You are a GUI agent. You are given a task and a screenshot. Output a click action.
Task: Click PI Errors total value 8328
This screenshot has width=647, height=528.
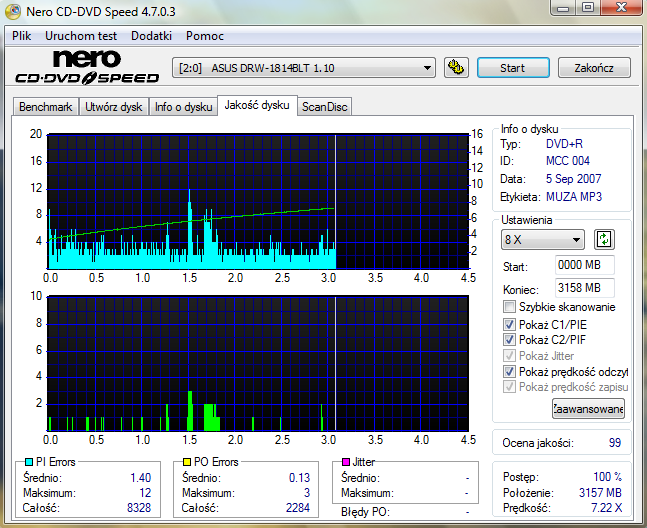pos(139,508)
